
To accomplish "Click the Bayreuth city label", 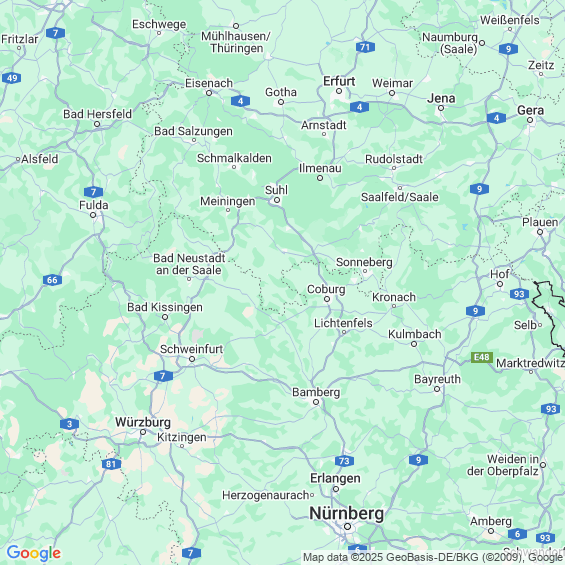I will click(437, 379).
